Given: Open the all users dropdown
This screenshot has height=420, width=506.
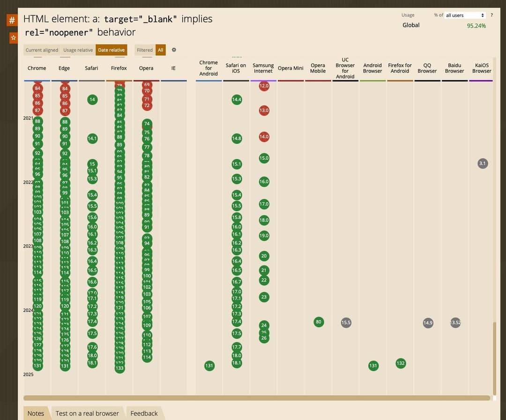Looking at the screenshot, I should point(465,15).
